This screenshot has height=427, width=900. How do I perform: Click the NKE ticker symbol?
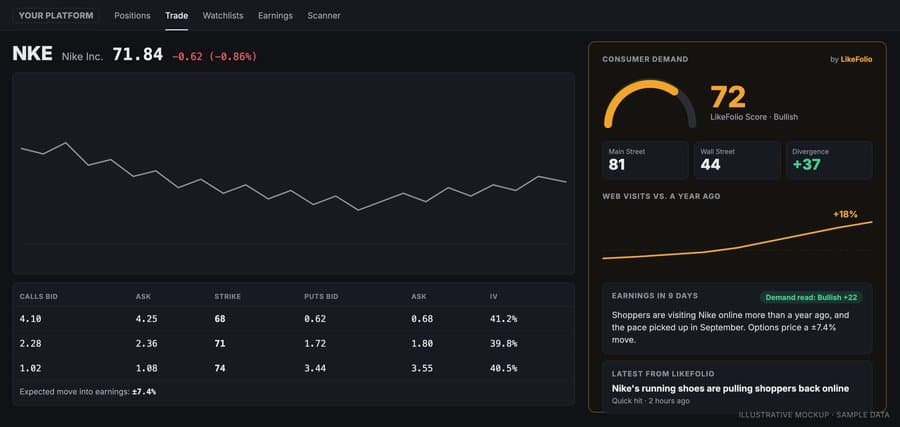32,55
